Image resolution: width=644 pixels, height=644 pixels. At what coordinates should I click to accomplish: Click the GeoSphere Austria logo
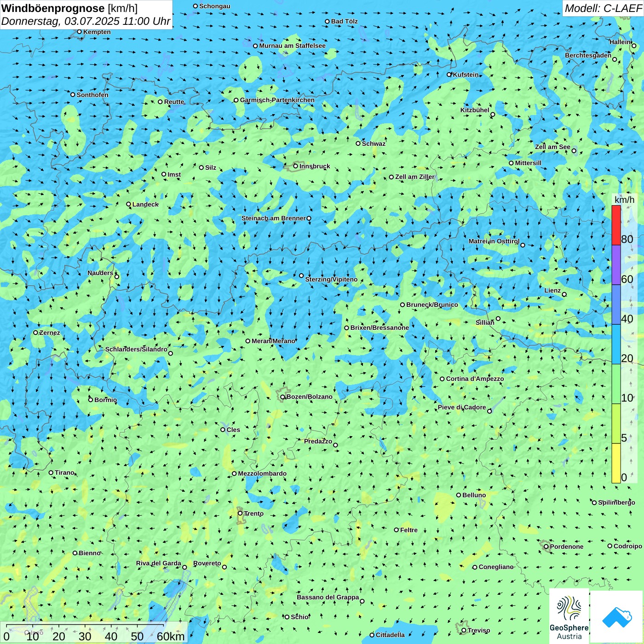pos(569,617)
